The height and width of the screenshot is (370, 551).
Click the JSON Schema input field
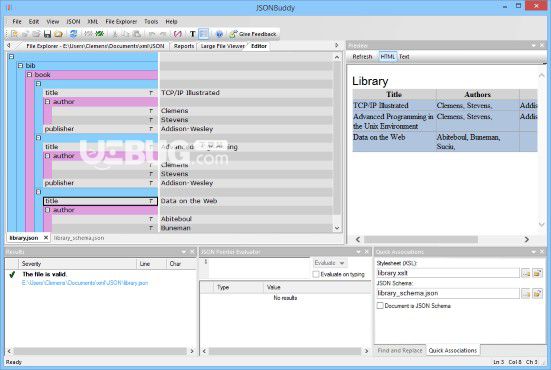coord(448,293)
